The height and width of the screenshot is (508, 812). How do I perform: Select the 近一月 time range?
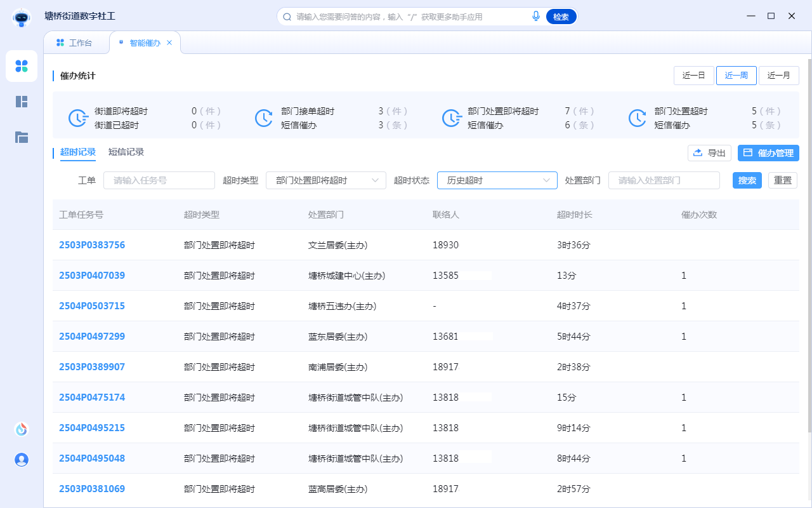pos(778,76)
